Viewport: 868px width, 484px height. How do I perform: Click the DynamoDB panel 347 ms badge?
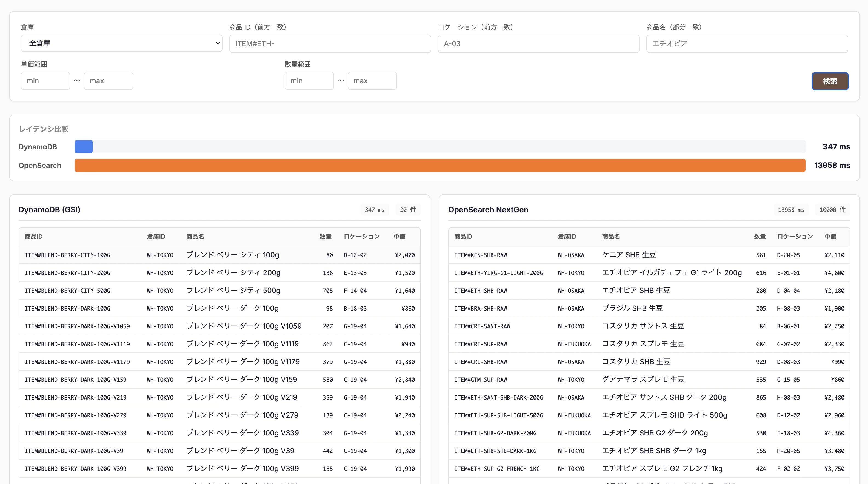click(374, 210)
